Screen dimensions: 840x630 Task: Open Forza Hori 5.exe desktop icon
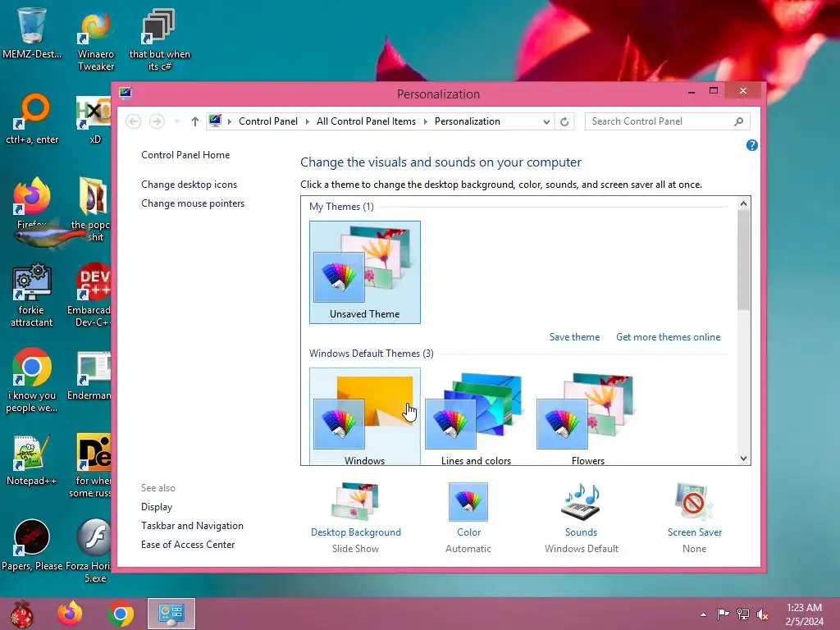click(x=90, y=550)
